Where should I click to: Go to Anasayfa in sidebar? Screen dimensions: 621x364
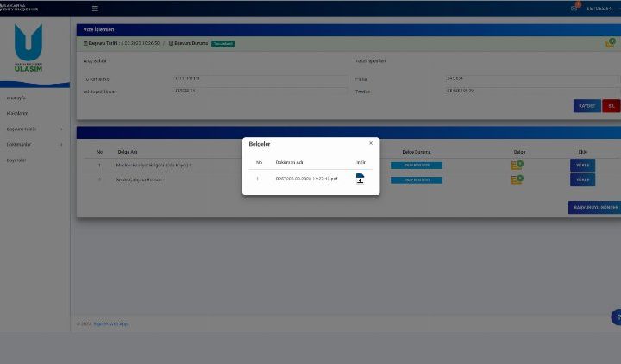(16, 98)
